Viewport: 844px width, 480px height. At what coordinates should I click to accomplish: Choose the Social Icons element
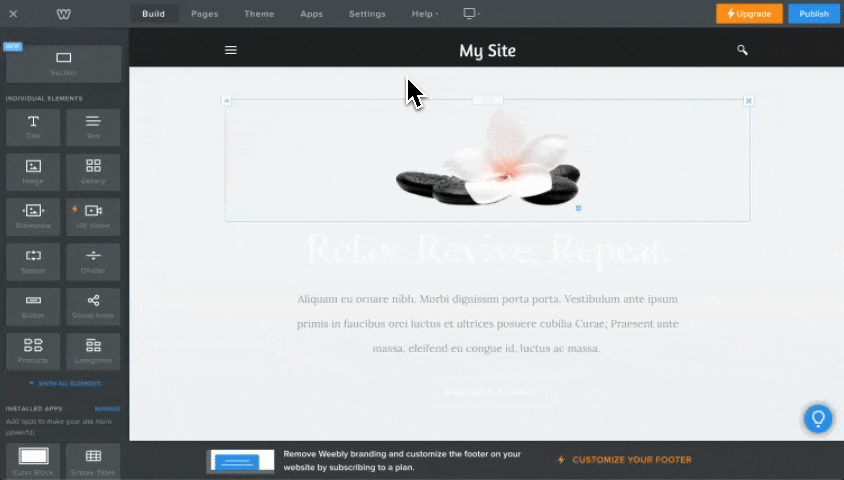point(93,305)
